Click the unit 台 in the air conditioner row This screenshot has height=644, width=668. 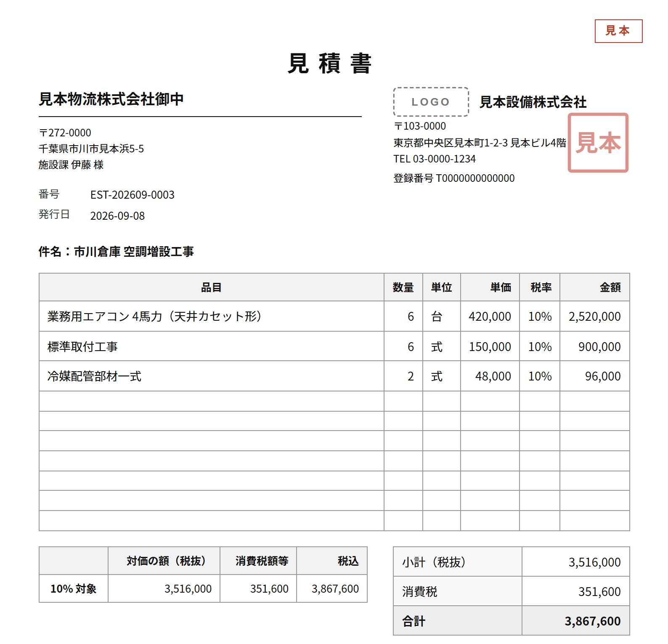click(437, 317)
